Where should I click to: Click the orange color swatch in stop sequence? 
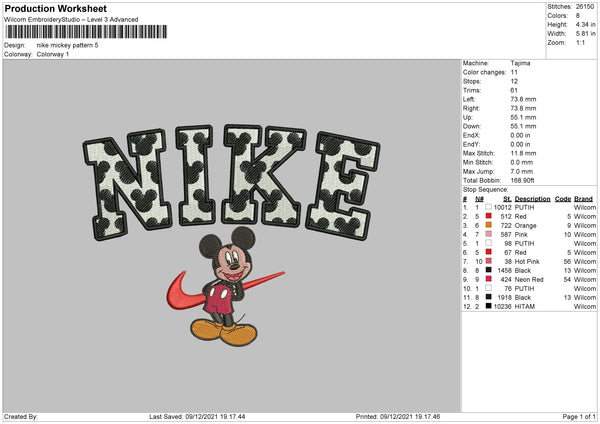488,224
